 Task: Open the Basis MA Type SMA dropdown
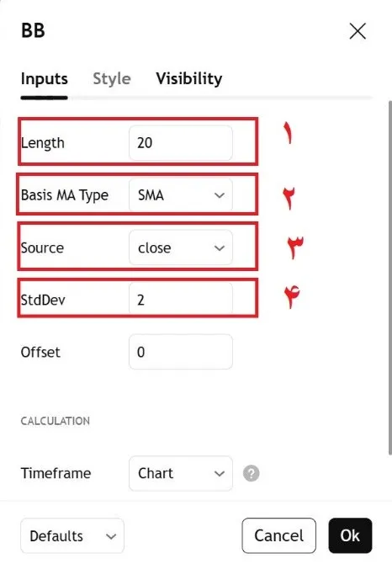[181, 195]
